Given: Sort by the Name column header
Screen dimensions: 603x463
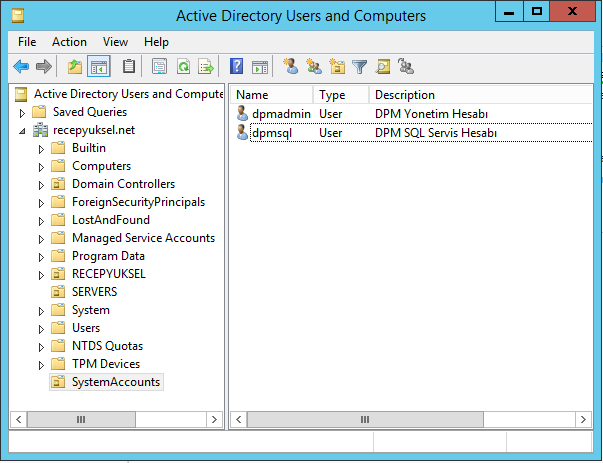Looking at the screenshot, I should (272, 95).
